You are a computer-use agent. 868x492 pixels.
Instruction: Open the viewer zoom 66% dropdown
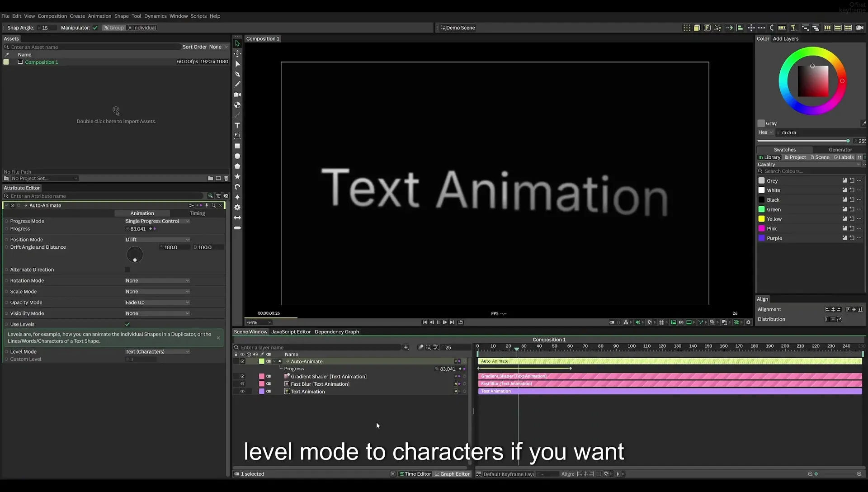[x=259, y=322]
